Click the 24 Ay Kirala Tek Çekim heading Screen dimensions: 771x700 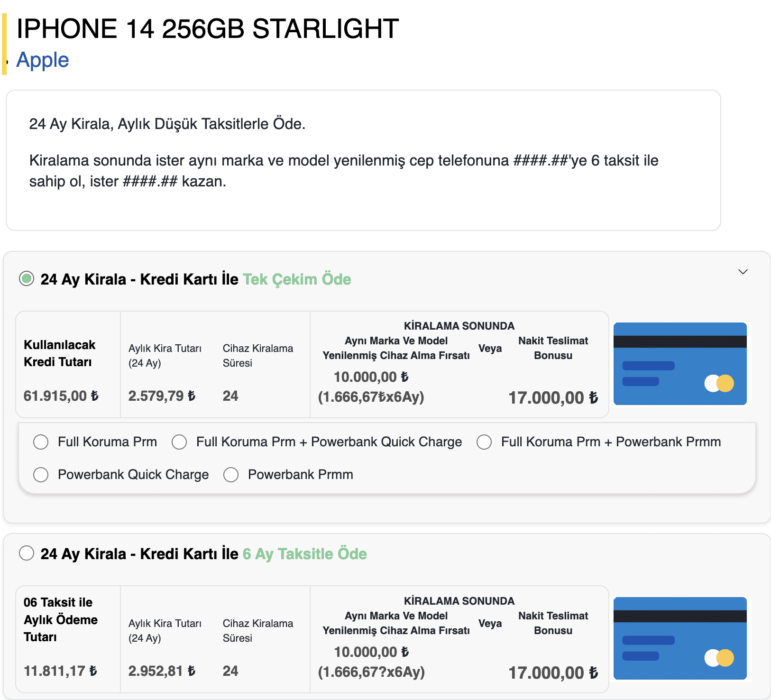[x=195, y=279]
